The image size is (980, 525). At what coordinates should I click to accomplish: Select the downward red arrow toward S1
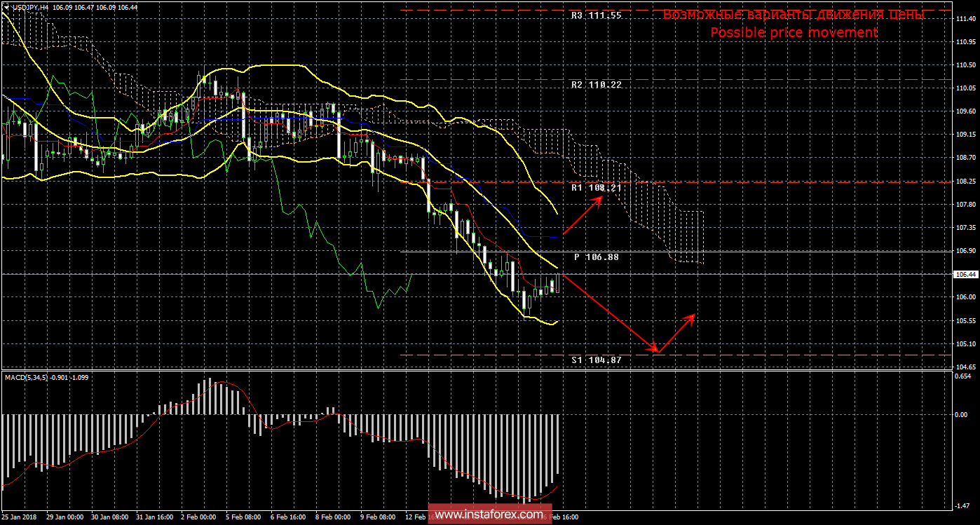(608, 312)
